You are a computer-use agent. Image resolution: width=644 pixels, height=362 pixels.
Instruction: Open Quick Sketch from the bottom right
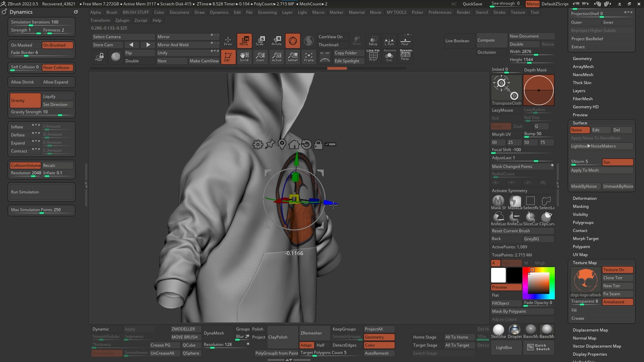click(x=538, y=348)
